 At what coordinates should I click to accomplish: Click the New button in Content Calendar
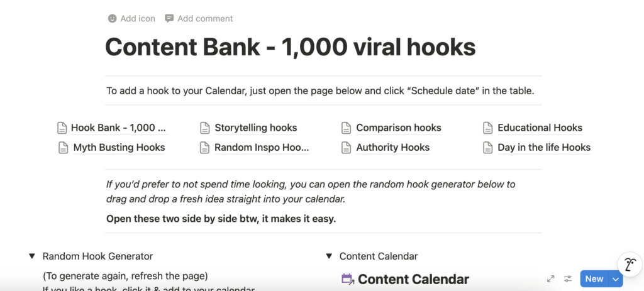click(x=594, y=279)
